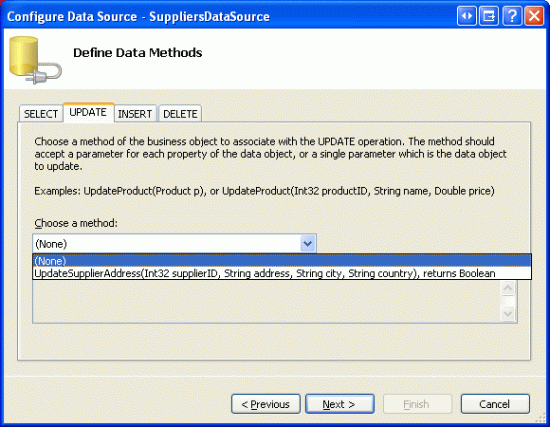
Task: Click the active UPDATE tab
Action: pos(88,112)
